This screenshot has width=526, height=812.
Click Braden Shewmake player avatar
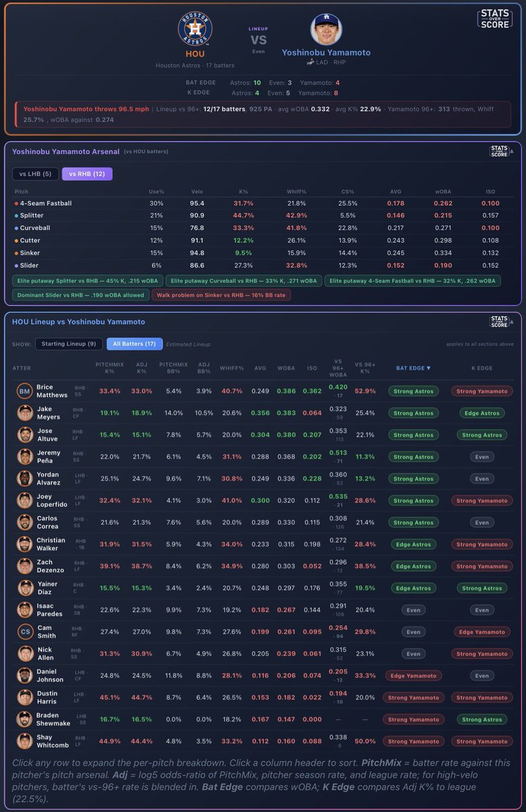[x=25, y=719]
